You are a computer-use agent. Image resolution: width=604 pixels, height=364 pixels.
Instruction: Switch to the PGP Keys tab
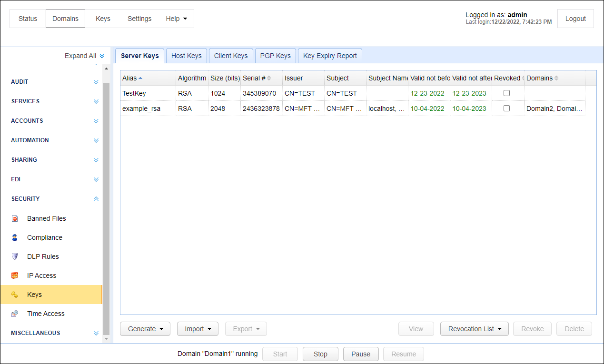[x=276, y=56]
